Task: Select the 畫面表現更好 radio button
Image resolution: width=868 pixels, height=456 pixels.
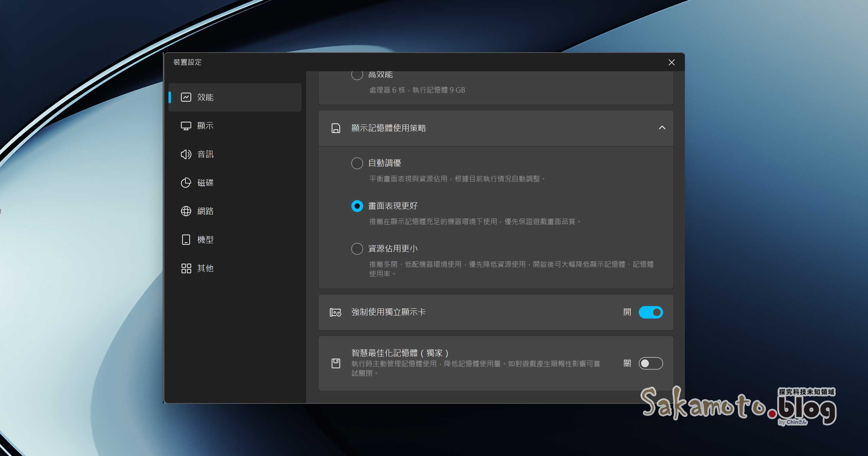Action: 357,206
